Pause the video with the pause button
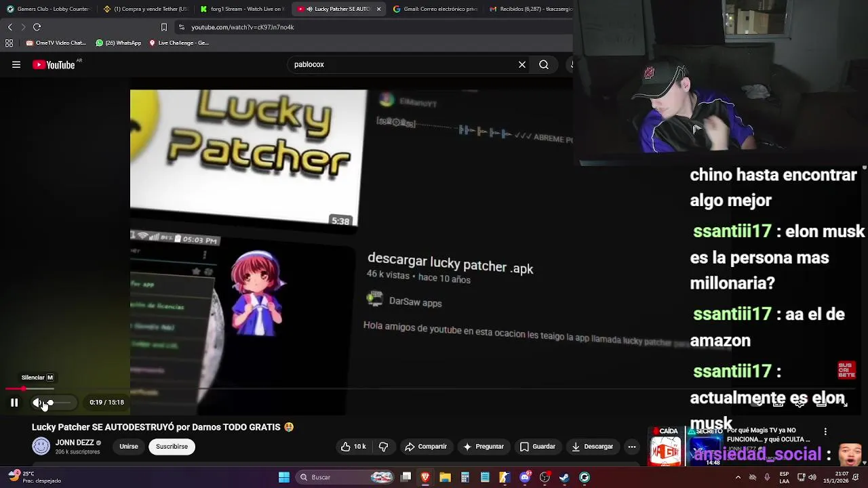868x488 pixels. click(14, 403)
